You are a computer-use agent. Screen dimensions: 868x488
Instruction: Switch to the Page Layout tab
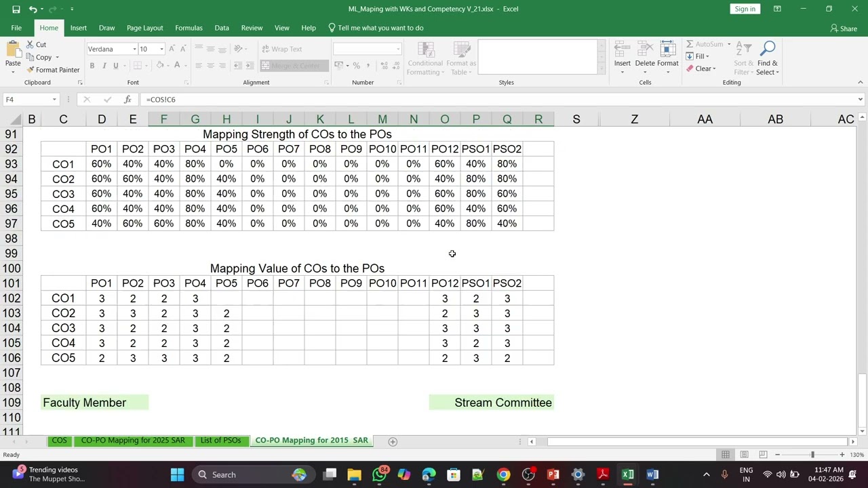pyautogui.click(x=144, y=28)
